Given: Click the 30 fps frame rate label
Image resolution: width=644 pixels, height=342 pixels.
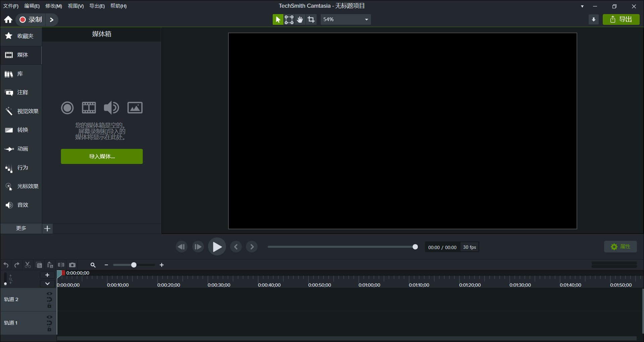Looking at the screenshot, I should [470, 247].
